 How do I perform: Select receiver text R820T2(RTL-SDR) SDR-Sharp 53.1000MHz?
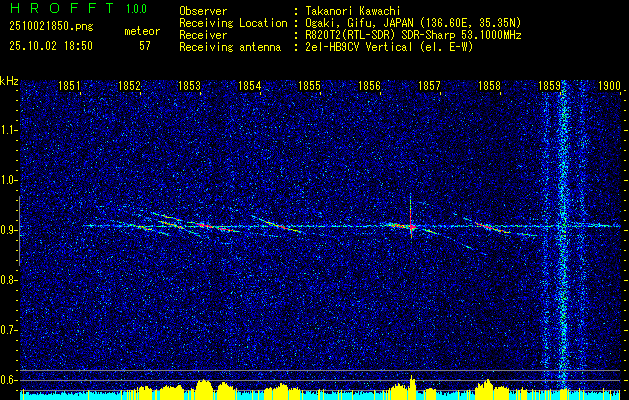[x=413, y=35]
